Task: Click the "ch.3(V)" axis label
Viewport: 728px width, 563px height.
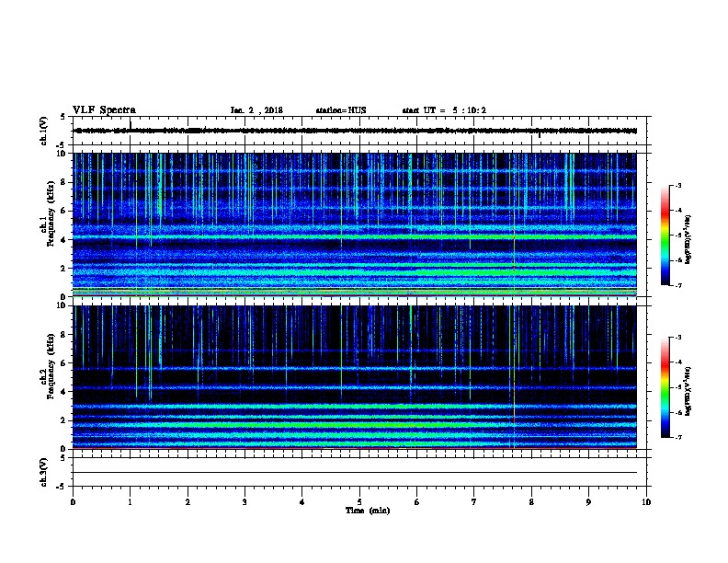Action: coord(43,472)
